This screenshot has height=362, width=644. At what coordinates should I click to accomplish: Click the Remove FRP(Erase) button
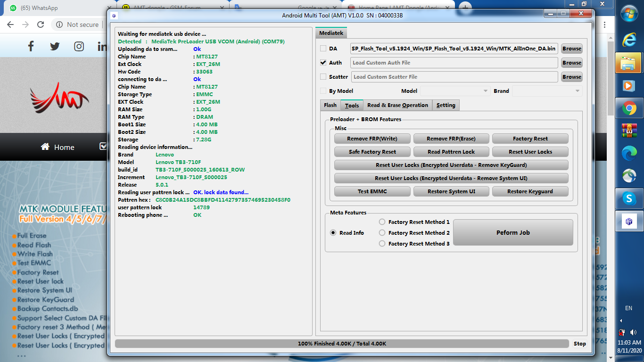click(451, 139)
